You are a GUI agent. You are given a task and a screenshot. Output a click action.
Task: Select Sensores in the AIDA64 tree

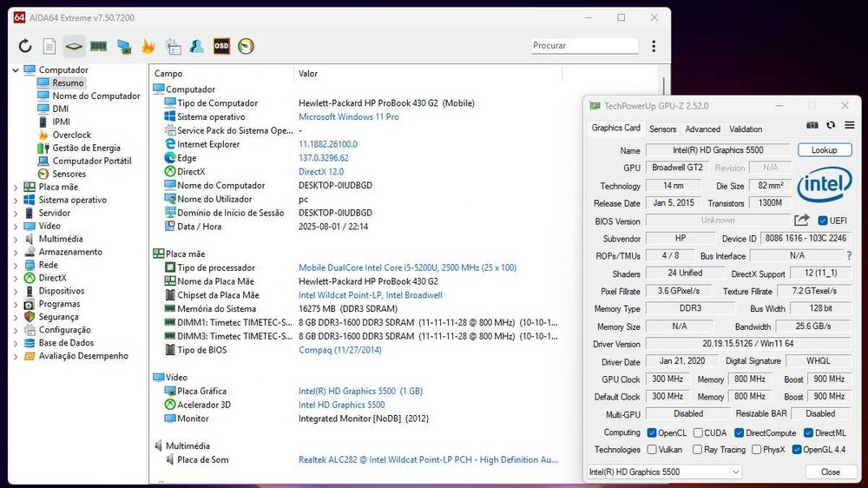tap(69, 174)
